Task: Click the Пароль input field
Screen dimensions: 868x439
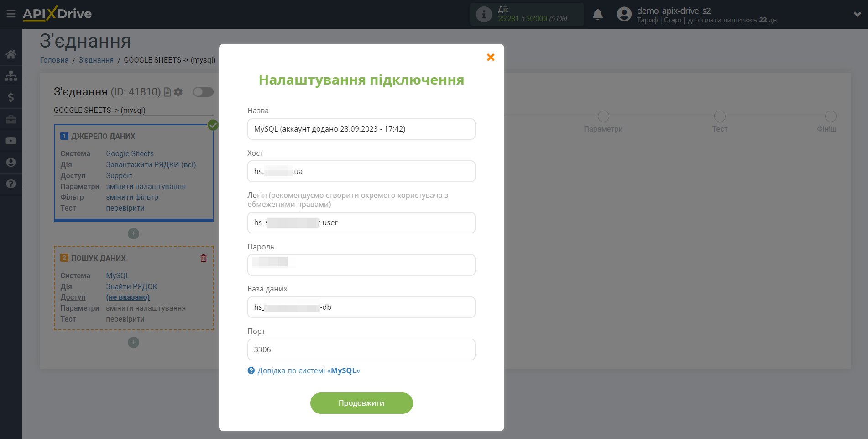Action: click(361, 265)
